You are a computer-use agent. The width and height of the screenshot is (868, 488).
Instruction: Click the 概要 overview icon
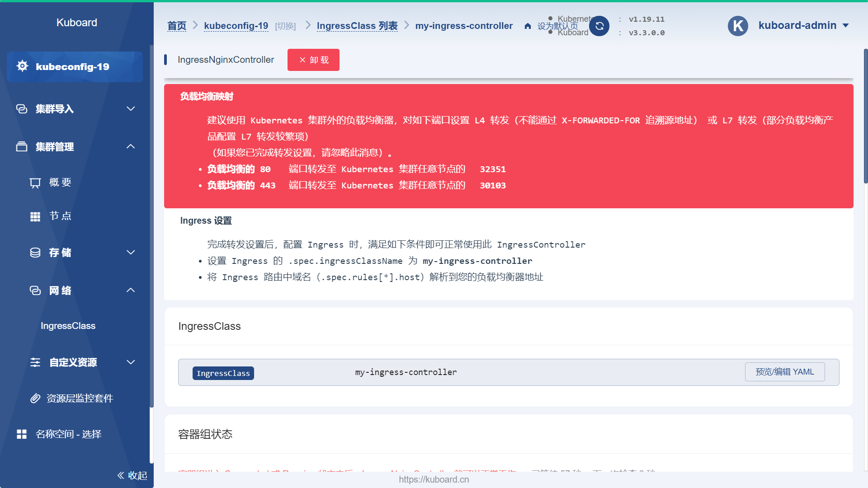click(x=35, y=183)
